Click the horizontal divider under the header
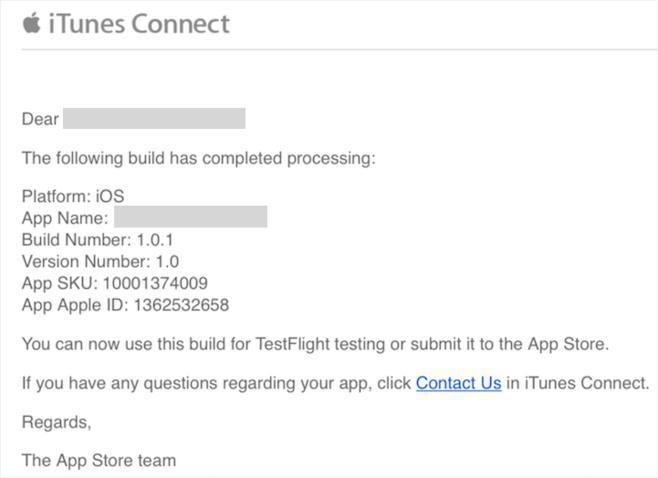Viewport: 658px width, 478px height. tap(329, 49)
